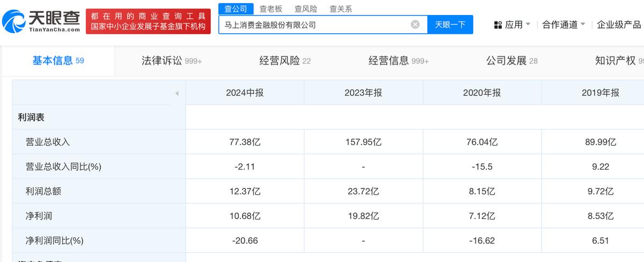Switch to the 法律诉讼 tab
Viewport: 644px width, 262px height.
(x=172, y=61)
